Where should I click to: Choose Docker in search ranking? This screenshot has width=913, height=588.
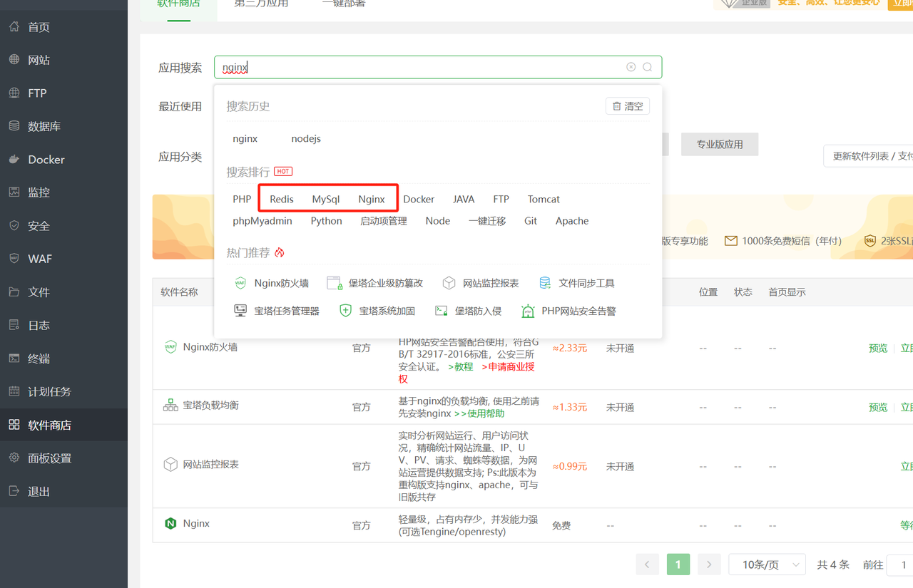click(419, 199)
